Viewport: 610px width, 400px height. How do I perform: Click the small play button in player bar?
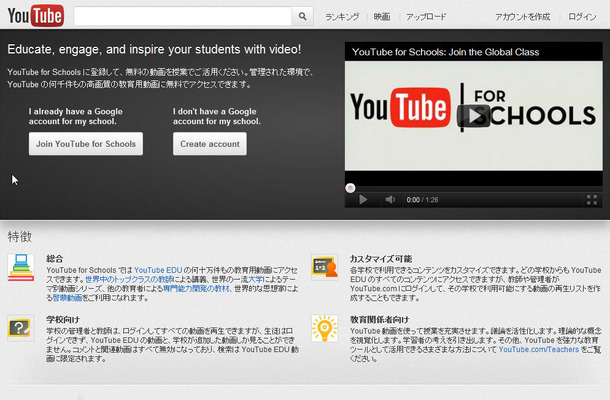coord(363,200)
